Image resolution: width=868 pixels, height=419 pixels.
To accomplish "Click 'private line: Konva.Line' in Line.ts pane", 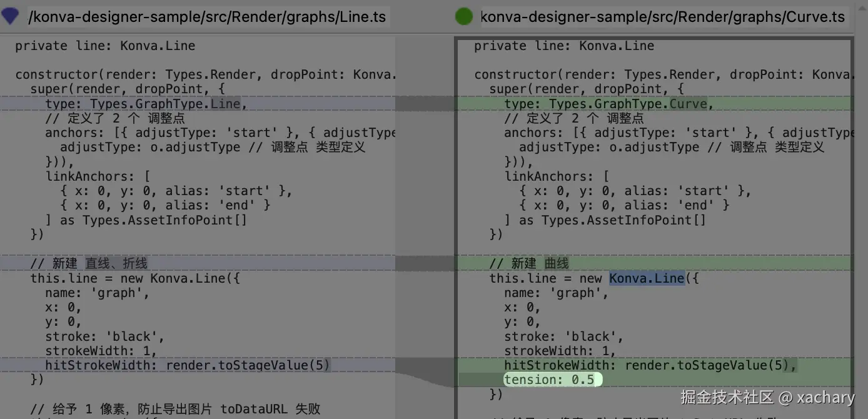I will (x=105, y=46).
